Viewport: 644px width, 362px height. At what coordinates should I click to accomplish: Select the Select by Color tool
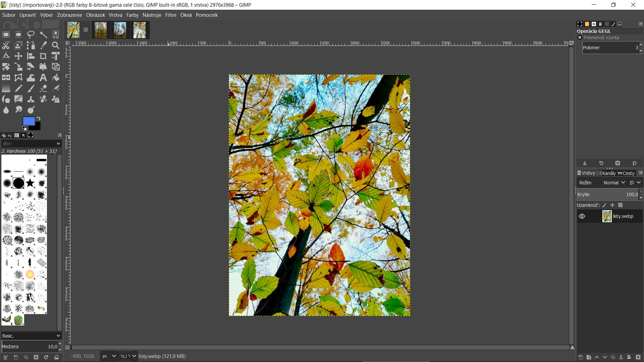[x=56, y=35]
